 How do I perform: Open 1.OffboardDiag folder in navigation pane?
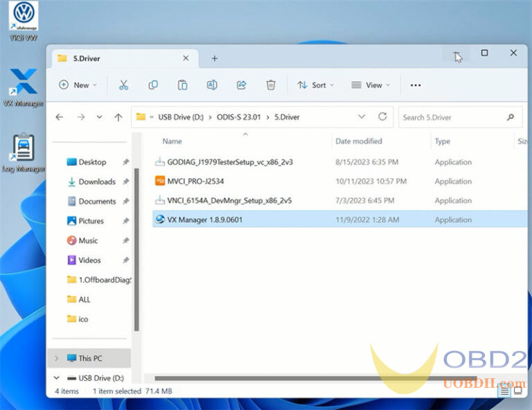click(99, 280)
